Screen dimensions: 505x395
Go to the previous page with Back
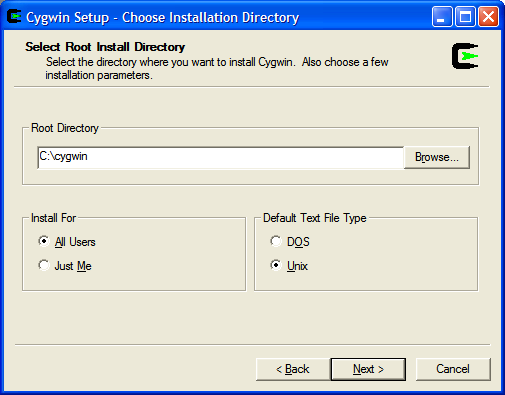click(293, 369)
